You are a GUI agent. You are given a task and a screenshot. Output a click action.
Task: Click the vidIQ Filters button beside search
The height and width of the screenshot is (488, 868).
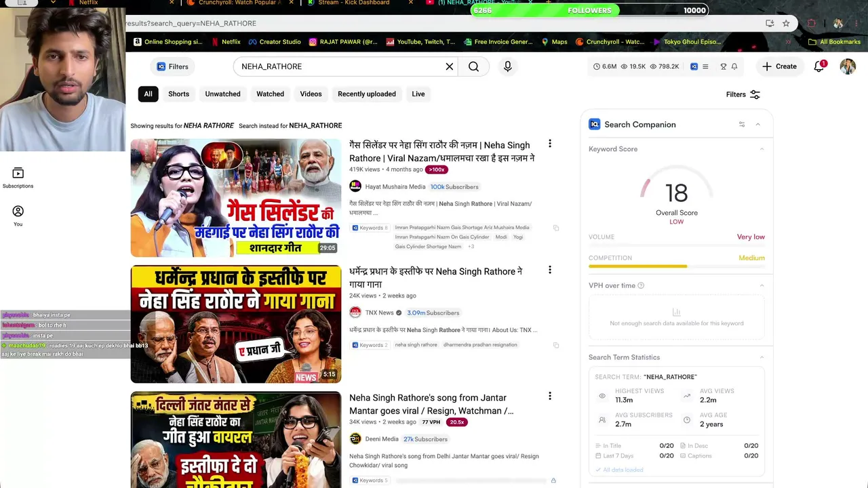point(172,66)
